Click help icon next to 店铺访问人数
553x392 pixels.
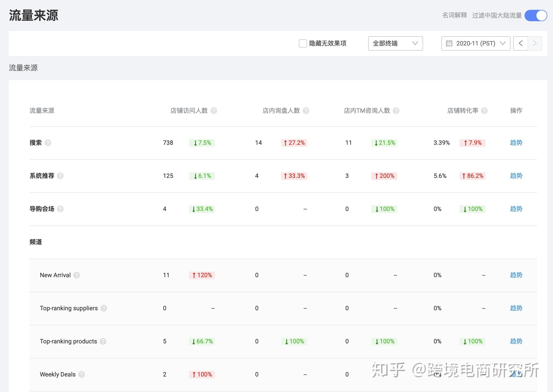pos(214,111)
